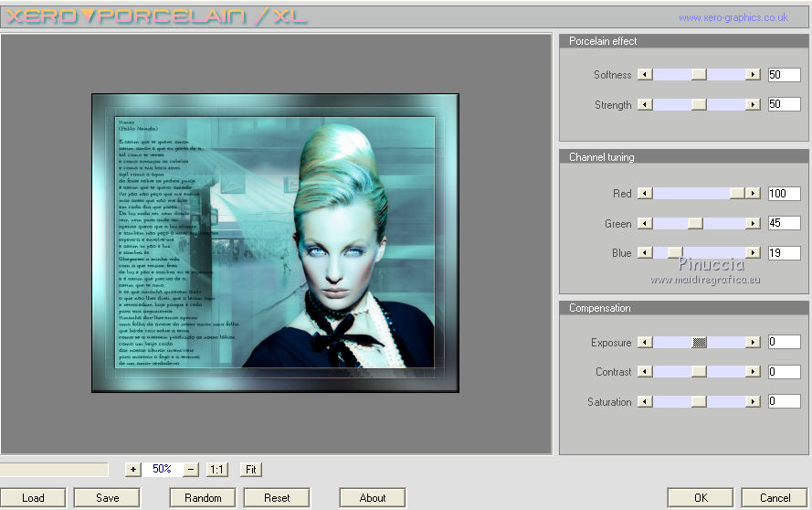Click the Saturation slider thumb
Image resolution: width=812 pixels, height=510 pixels.
click(x=699, y=401)
